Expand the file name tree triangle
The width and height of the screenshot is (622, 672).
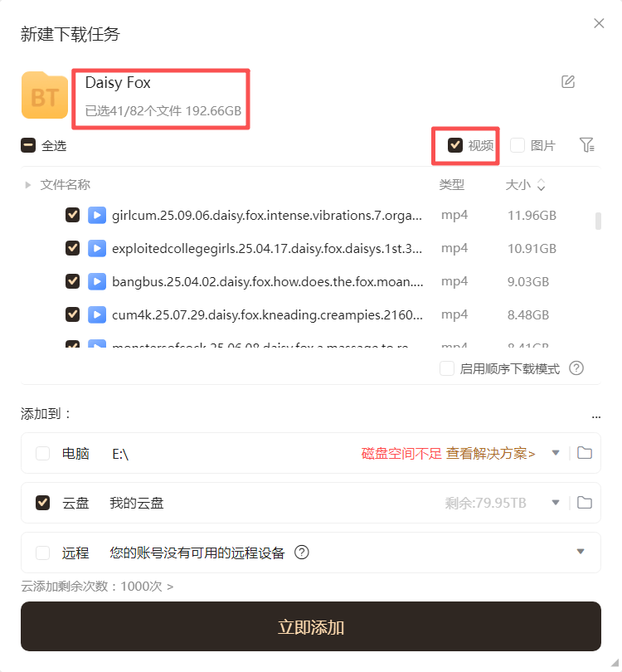(28, 185)
